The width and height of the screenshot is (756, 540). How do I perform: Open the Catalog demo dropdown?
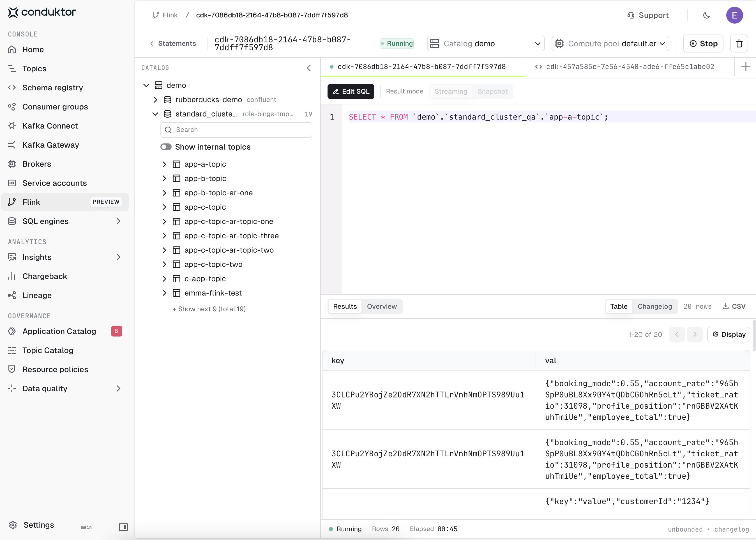486,44
